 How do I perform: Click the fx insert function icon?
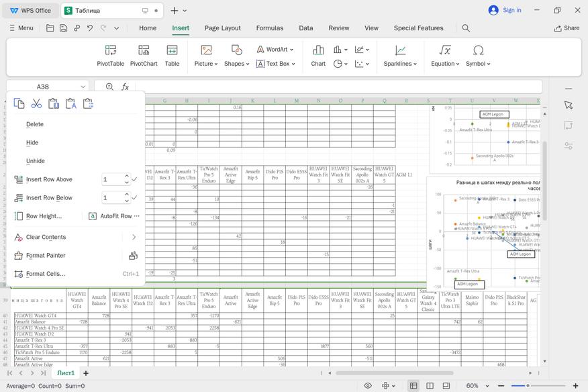click(126, 87)
